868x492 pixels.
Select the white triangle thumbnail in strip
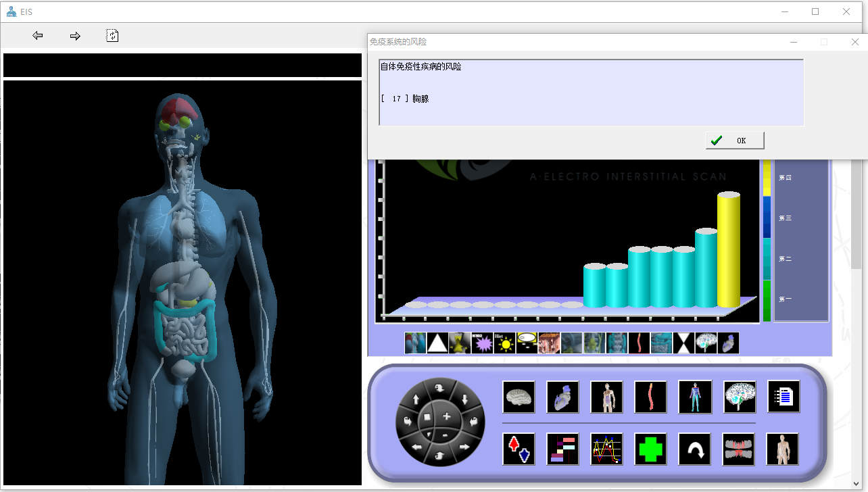click(x=437, y=343)
